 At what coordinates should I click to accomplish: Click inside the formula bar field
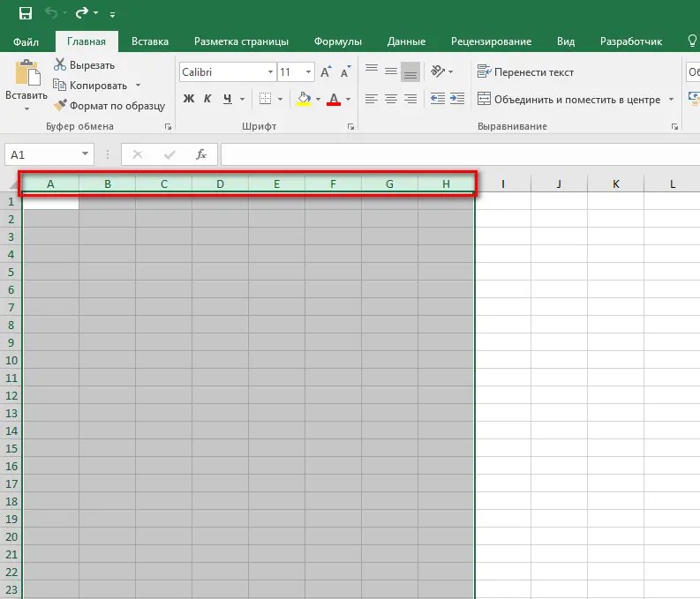[460, 154]
